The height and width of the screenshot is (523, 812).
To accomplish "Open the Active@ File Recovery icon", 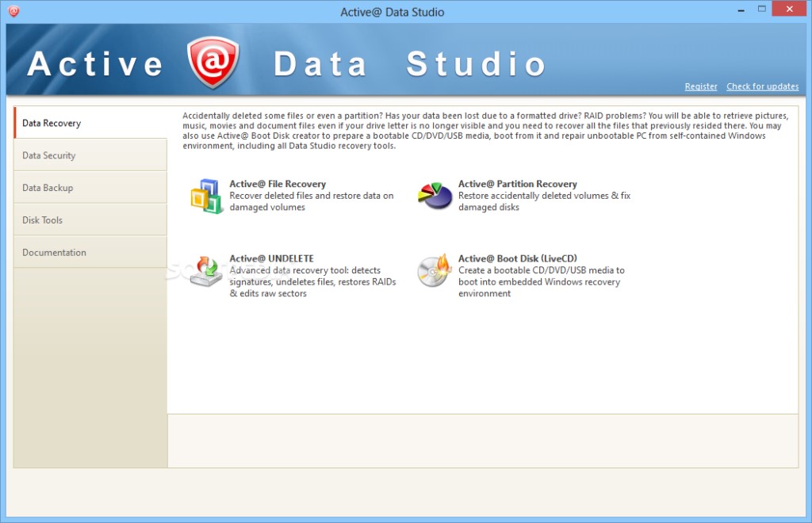I will click(207, 196).
